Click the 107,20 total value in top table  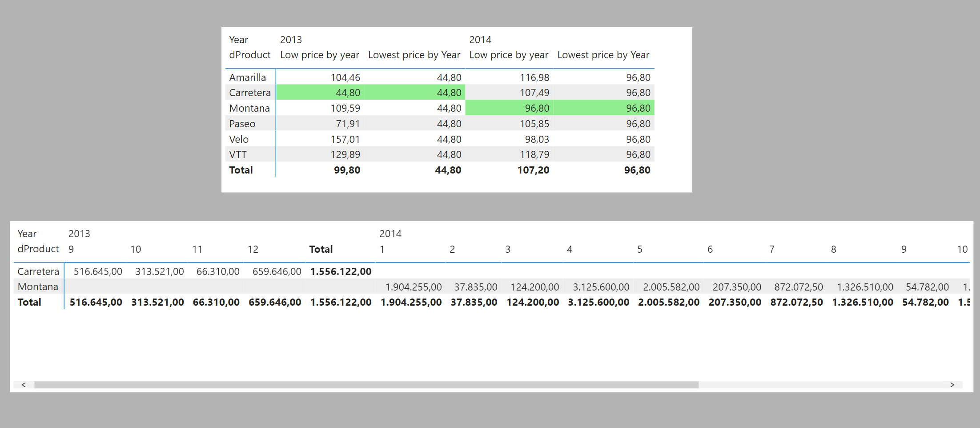(x=533, y=170)
